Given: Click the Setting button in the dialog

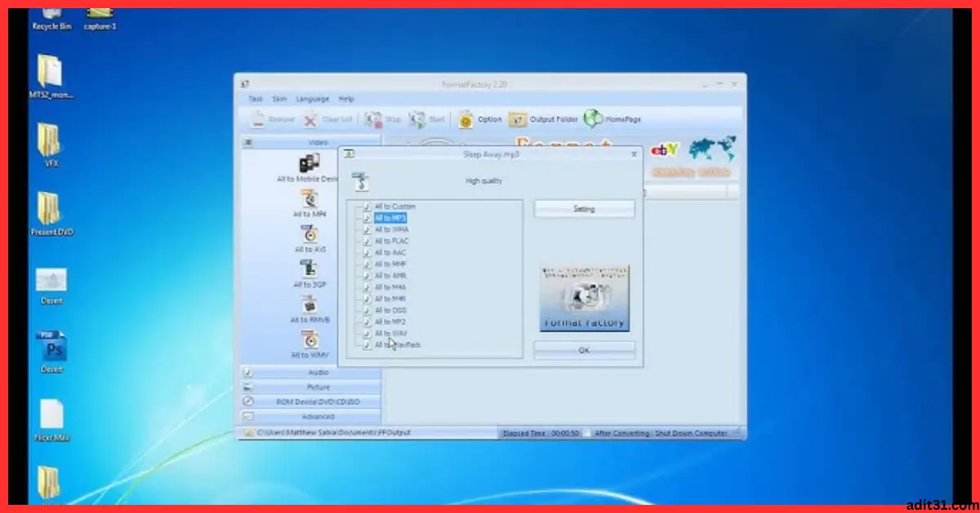Looking at the screenshot, I should click(x=584, y=208).
